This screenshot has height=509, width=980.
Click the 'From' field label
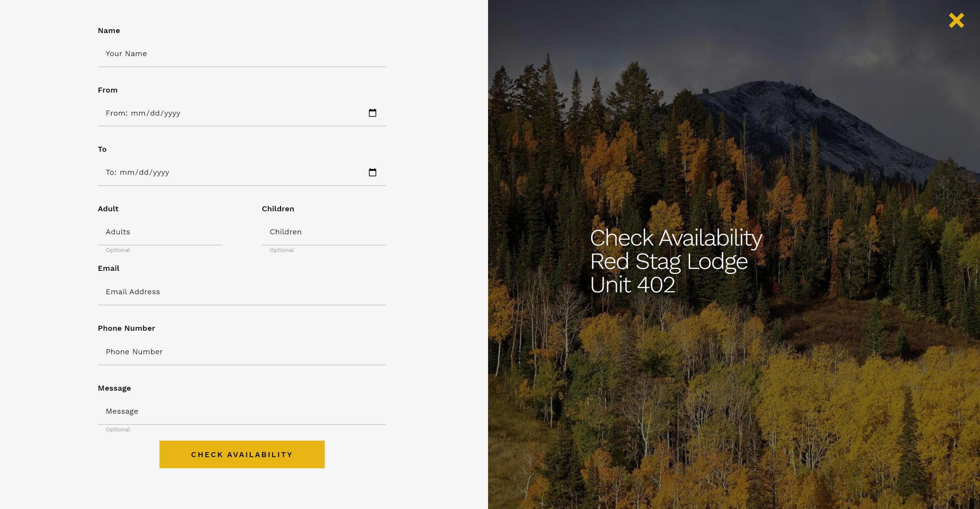coord(108,90)
